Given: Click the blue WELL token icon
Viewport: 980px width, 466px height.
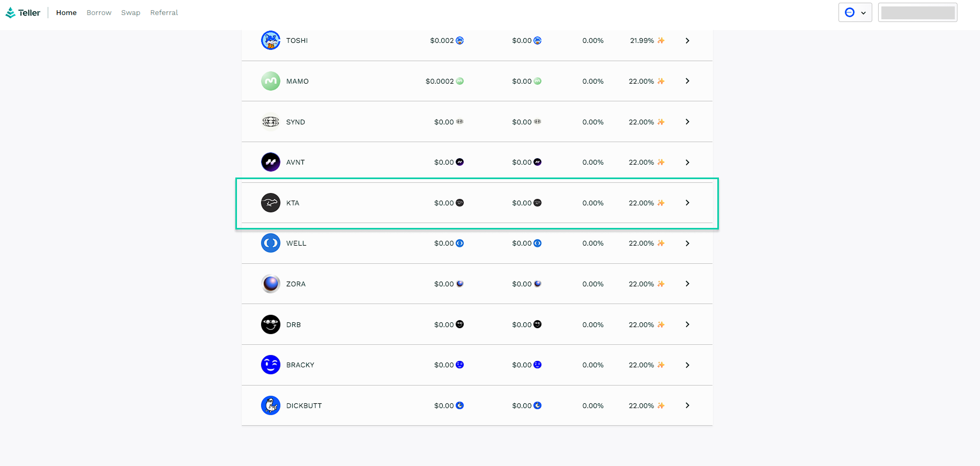Looking at the screenshot, I should point(270,243).
